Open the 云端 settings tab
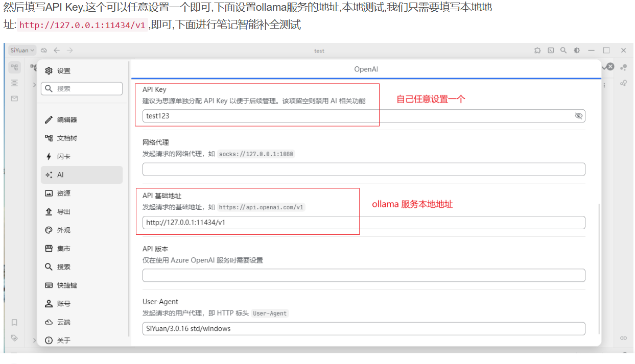 click(x=82, y=322)
